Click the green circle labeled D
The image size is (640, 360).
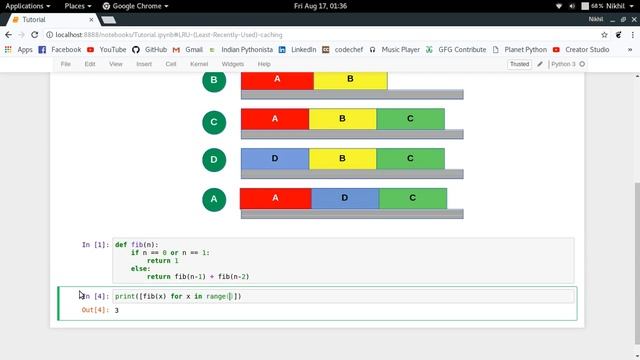tap(214, 160)
